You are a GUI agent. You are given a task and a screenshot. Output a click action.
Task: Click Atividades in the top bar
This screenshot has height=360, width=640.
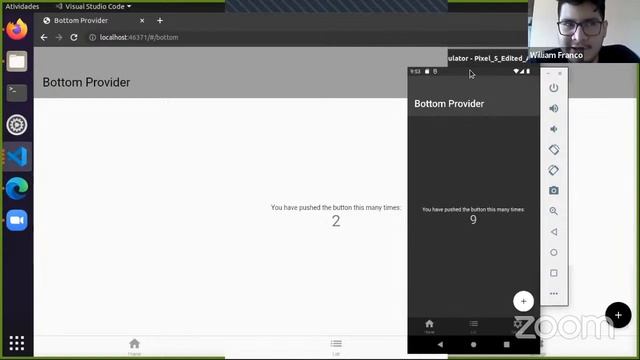22,7
